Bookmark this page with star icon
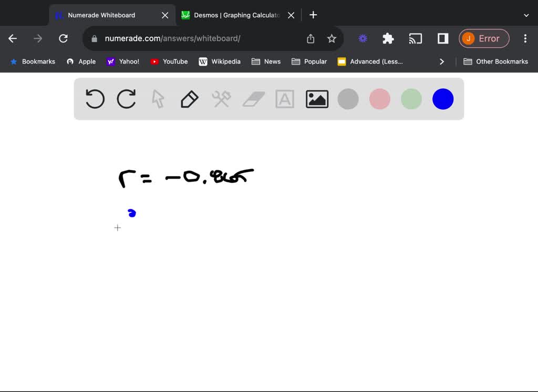This screenshot has height=392, width=538. pos(332,38)
